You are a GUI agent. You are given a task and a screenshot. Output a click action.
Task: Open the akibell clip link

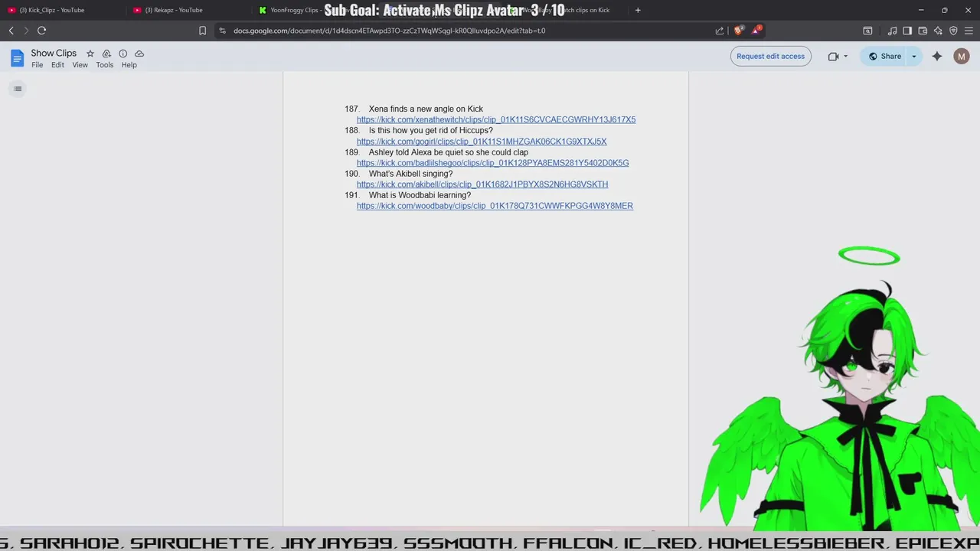482,184
